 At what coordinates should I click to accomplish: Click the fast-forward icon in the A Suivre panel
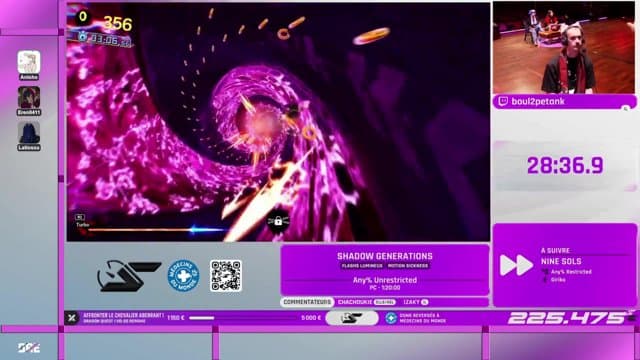coord(516,265)
